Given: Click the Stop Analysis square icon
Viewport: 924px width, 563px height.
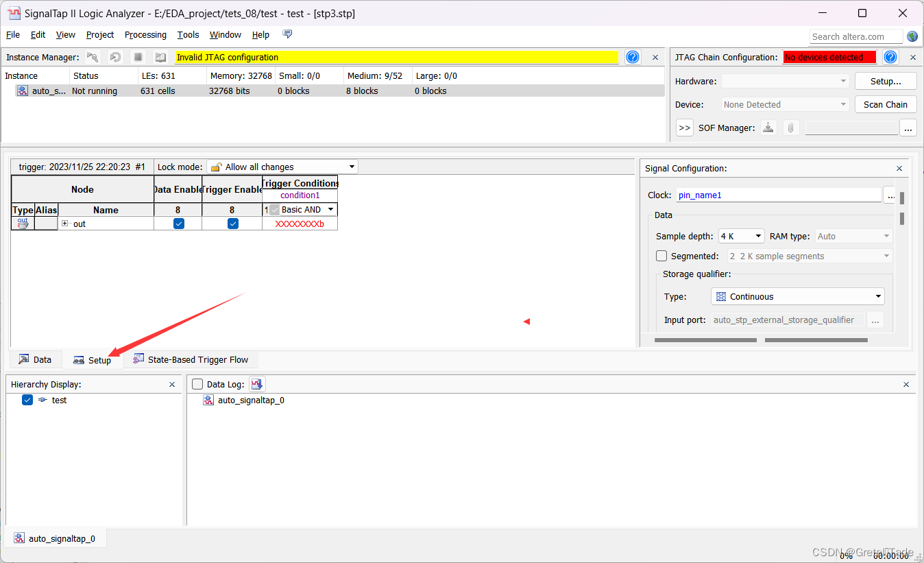Looking at the screenshot, I should click(138, 57).
